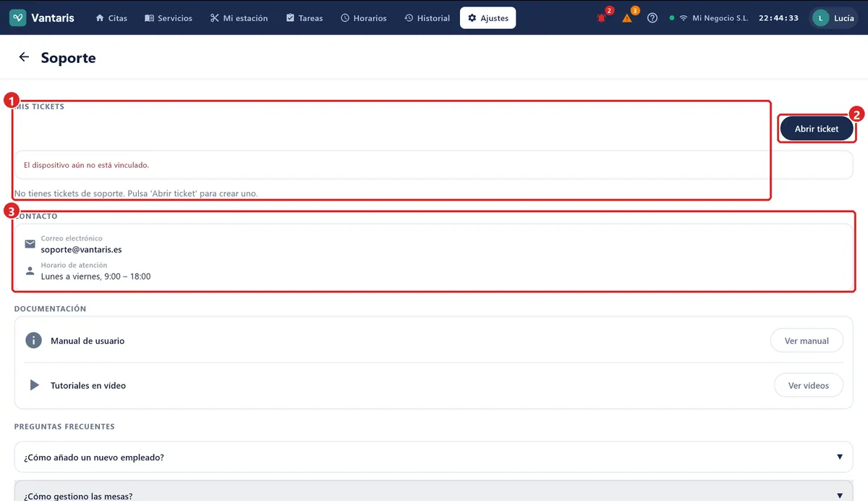
Task: Go back using the arrow beside Soporte
Action: (x=24, y=57)
